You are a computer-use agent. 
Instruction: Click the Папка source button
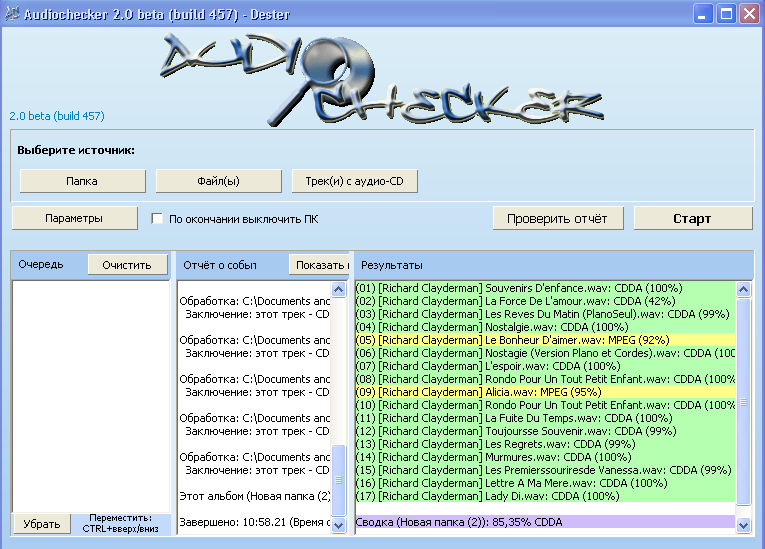(82, 181)
